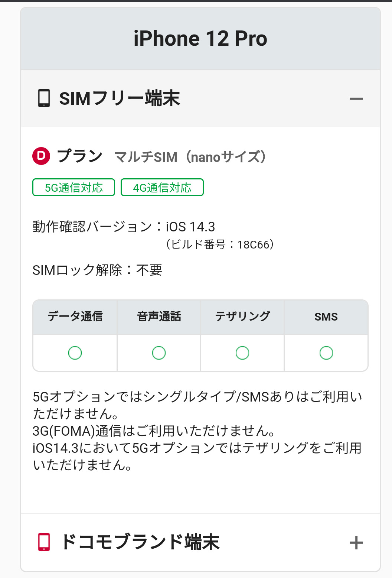Click the SIMフリー端末 section header
Image resolution: width=392 pixels, height=578 pixels.
tap(120, 98)
